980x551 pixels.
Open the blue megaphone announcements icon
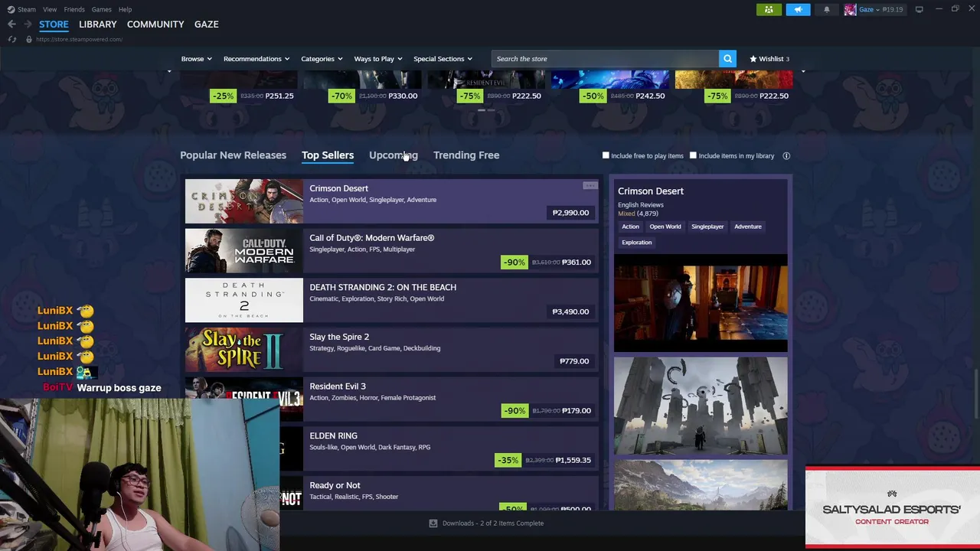pyautogui.click(x=798, y=9)
